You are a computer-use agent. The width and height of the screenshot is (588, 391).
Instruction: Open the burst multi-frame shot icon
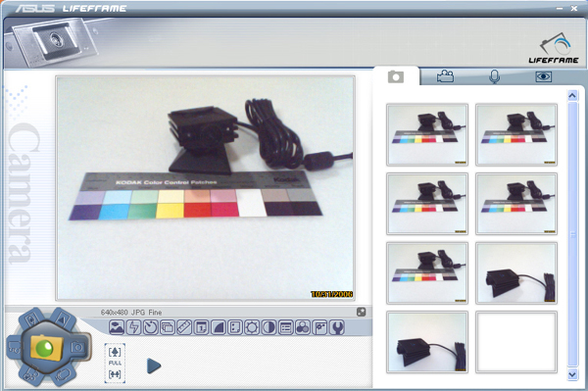(168, 327)
